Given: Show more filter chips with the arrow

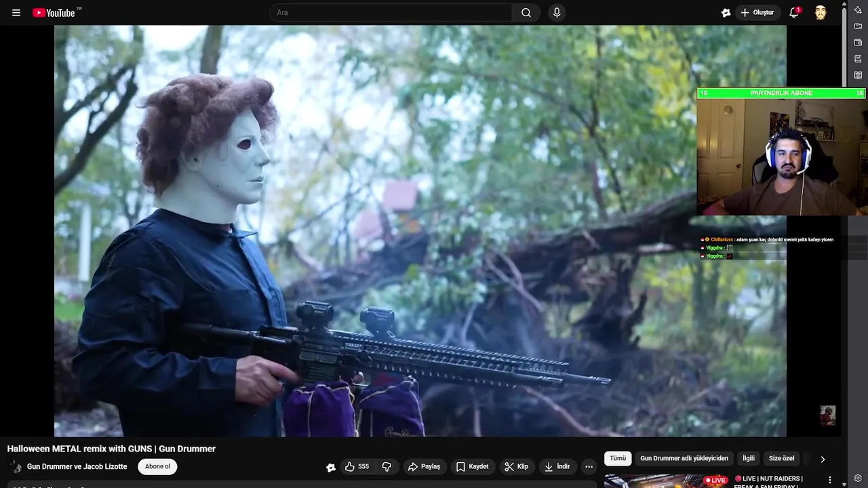Looking at the screenshot, I should click(x=823, y=459).
